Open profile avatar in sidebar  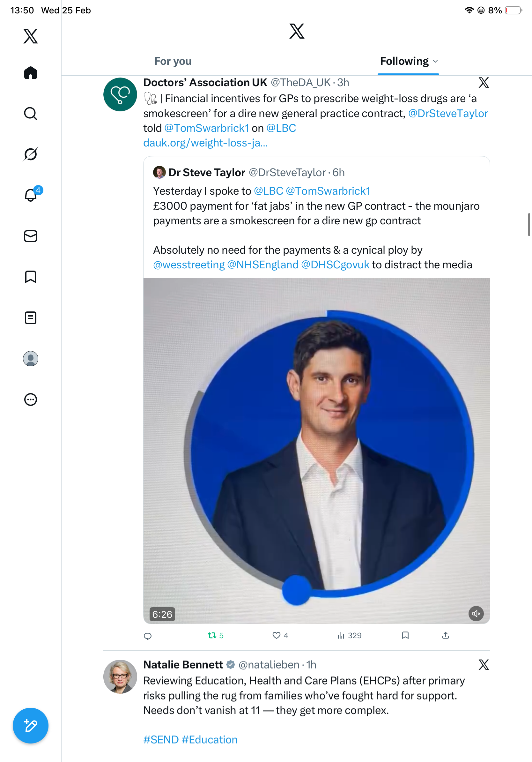pos(31,358)
